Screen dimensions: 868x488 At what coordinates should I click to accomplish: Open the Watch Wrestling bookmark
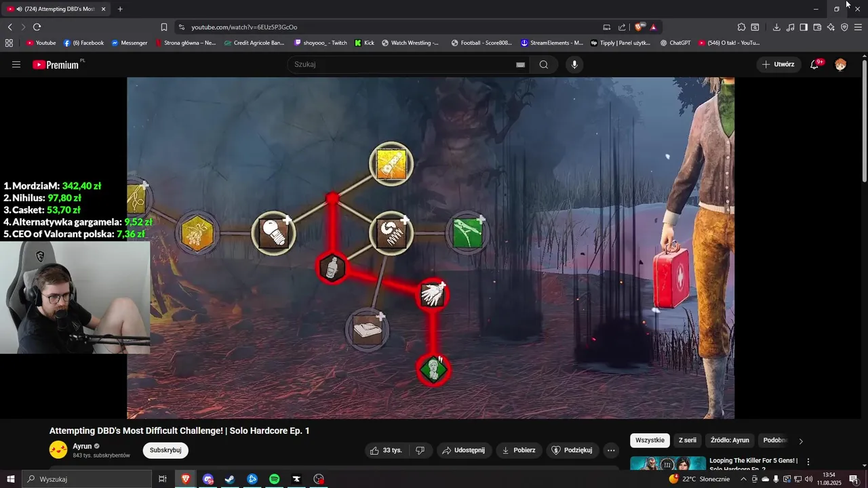(410, 43)
